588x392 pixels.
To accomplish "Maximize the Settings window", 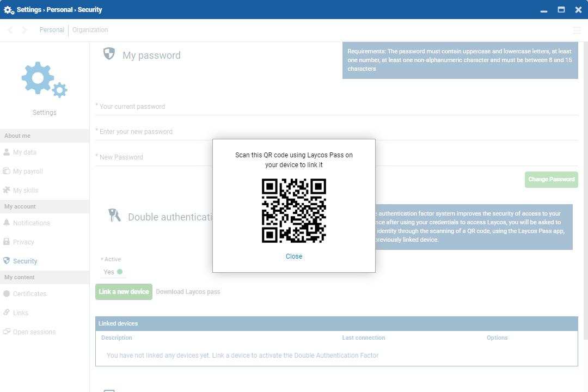I will (x=561, y=10).
